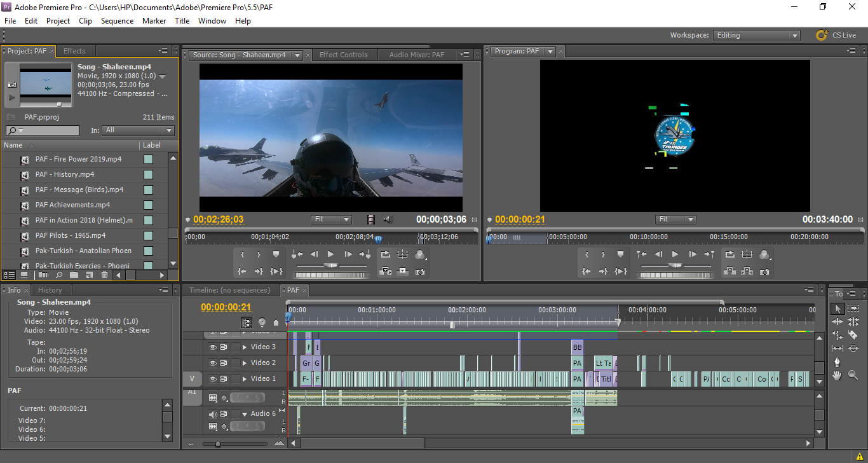
Task: Click Set In Point in Source monitor
Action: (x=242, y=254)
